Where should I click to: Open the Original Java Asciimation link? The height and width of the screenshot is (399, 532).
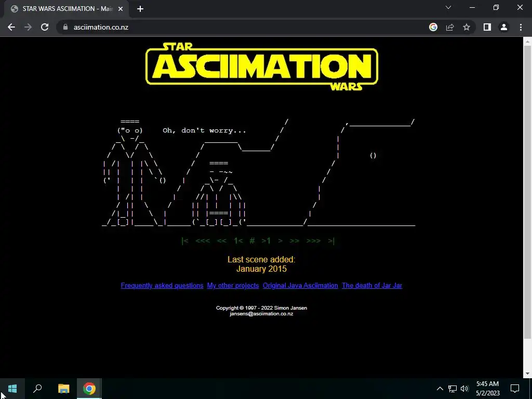pos(300,286)
